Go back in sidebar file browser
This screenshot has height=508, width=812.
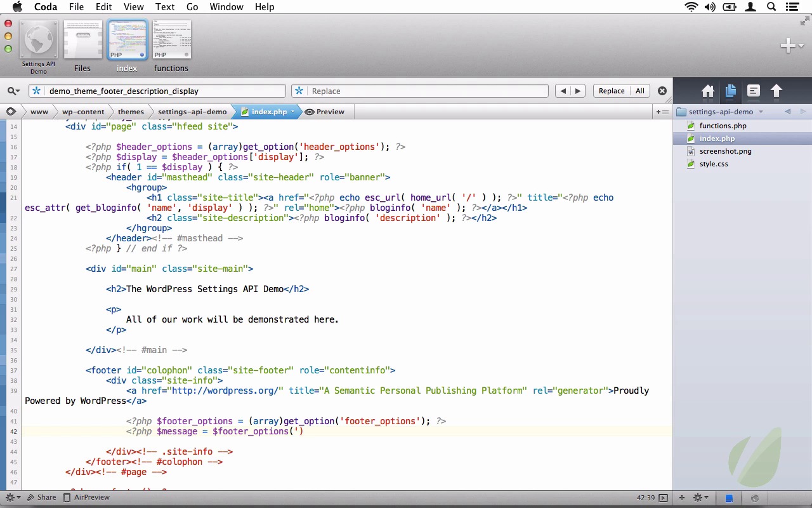[x=788, y=112]
